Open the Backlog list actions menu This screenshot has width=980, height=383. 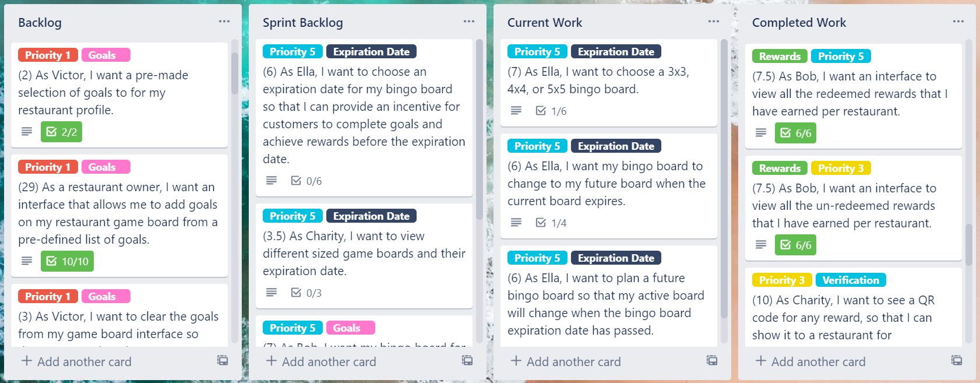pos(224,22)
